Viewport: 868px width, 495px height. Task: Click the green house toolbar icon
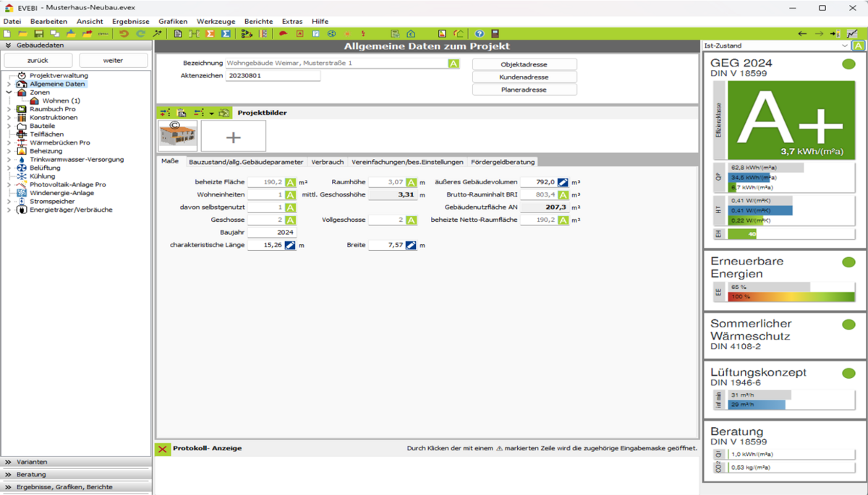point(411,34)
